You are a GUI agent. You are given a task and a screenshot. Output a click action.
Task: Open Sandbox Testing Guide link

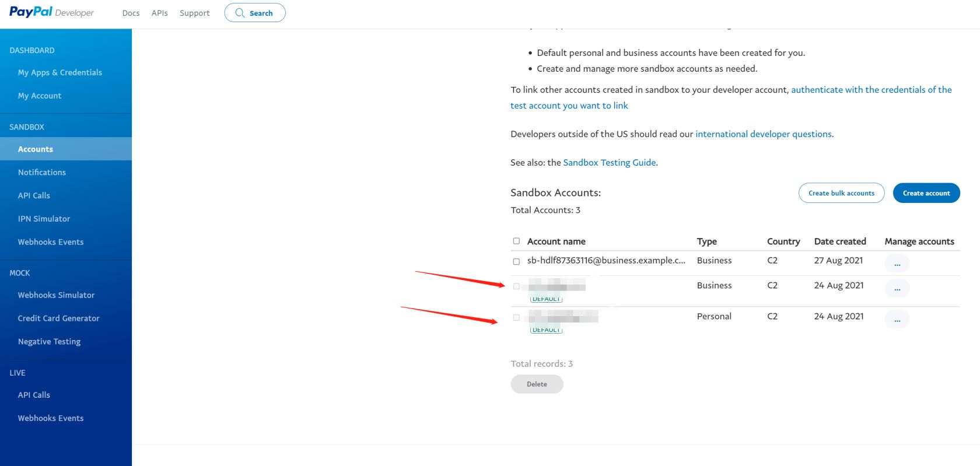point(610,163)
